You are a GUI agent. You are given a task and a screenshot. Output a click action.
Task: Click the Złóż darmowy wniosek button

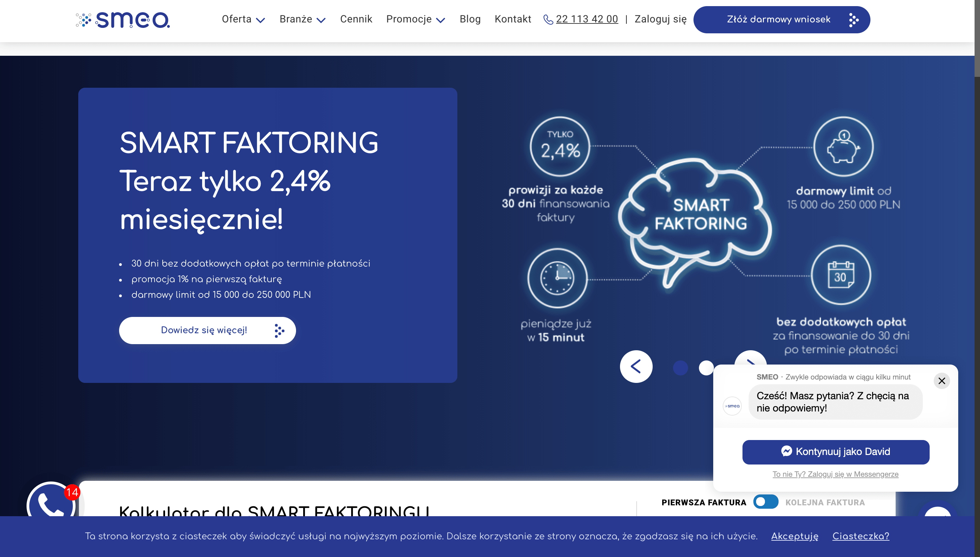pyautogui.click(x=782, y=19)
